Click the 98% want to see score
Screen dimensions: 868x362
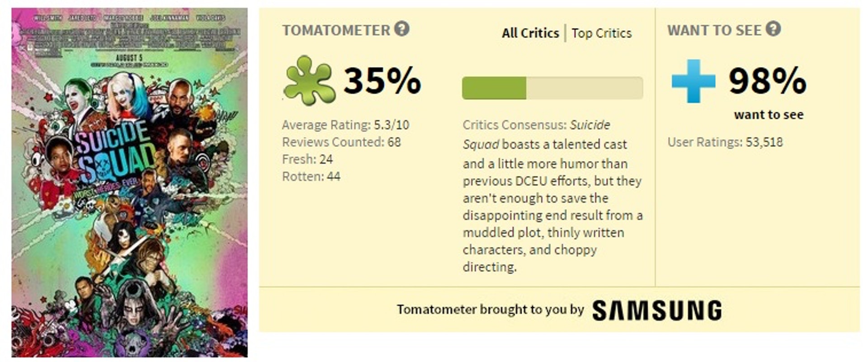767,81
